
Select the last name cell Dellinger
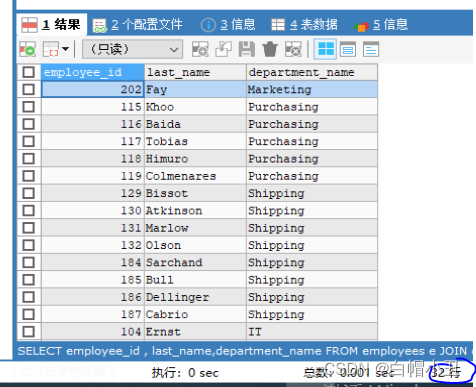click(195, 297)
